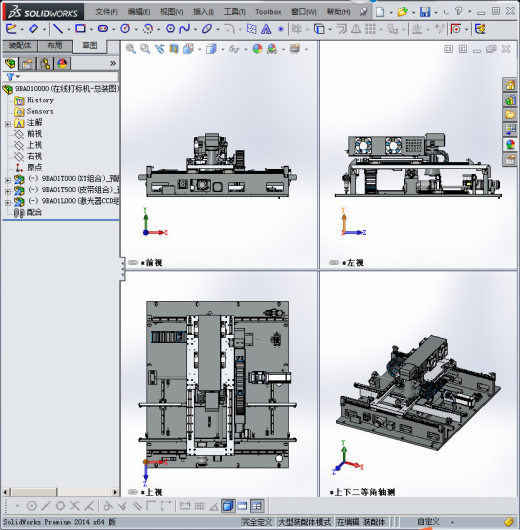
Task: Open the SolidWorks Resources home icon
Action: [510, 85]
